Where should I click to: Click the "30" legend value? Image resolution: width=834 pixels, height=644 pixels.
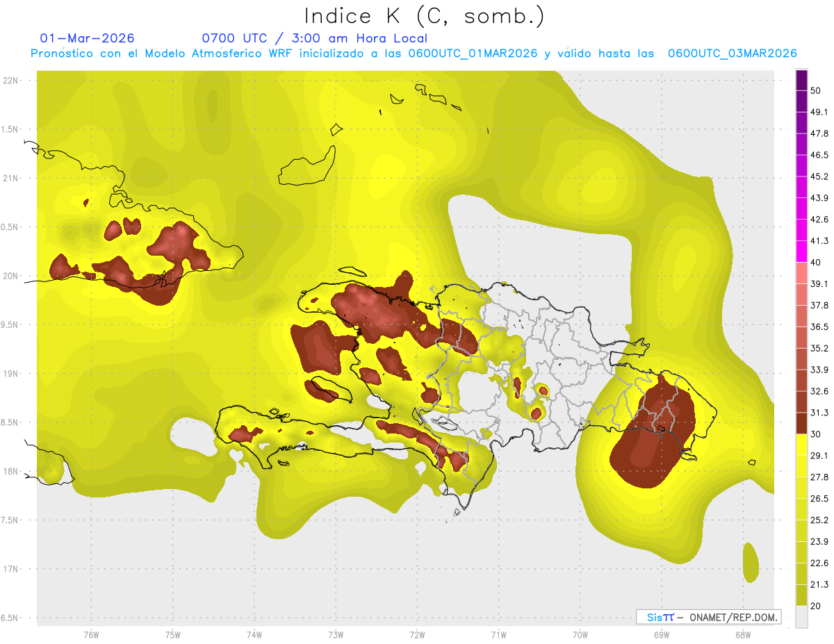point(816,434)
